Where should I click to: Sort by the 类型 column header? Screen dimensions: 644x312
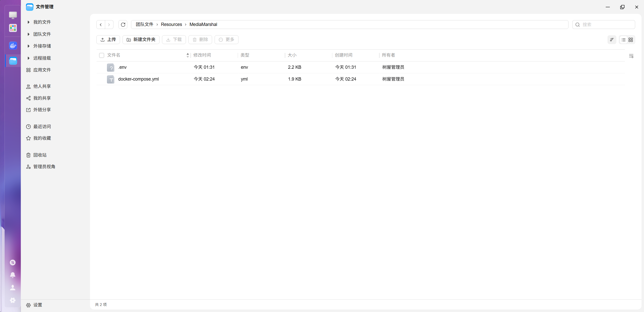click(245, 55)
